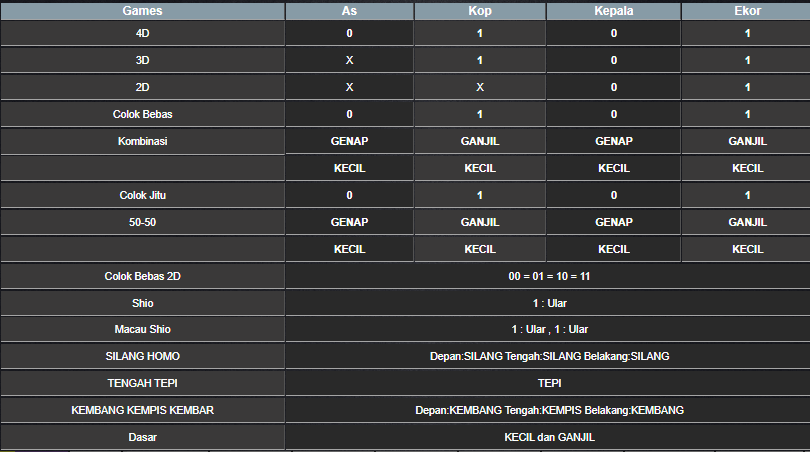Click KECIL under Kop below 50-50 row

(x=480, y=250)
